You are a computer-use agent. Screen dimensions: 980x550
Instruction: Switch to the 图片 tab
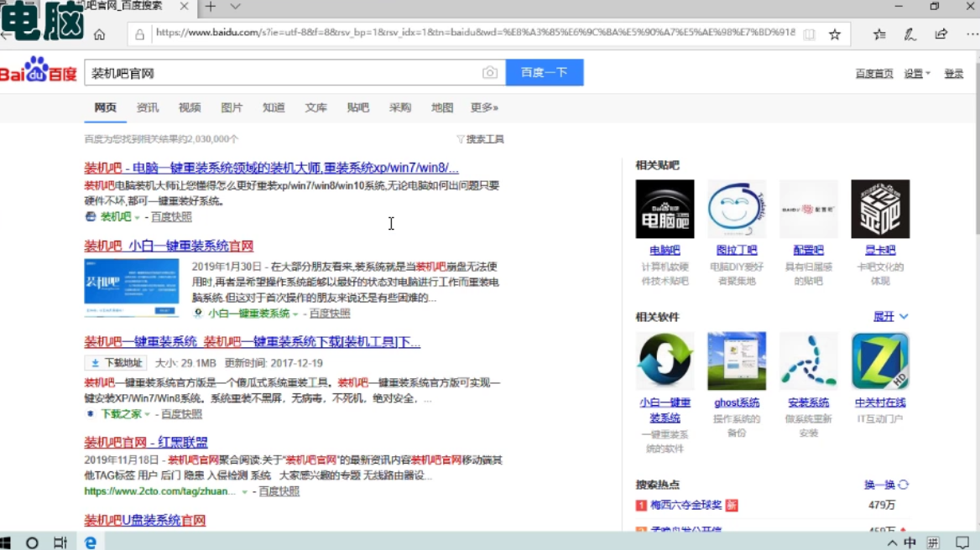click(232, 107)
